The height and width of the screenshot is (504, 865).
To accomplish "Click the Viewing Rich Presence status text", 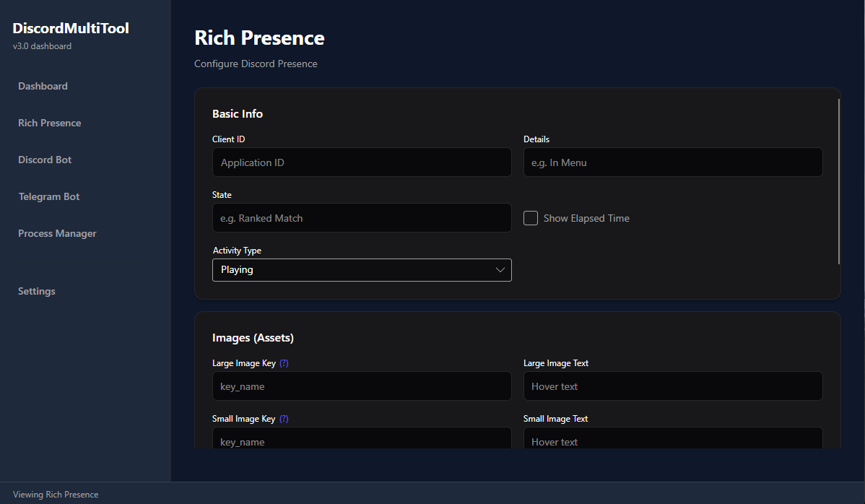I will tap(56, 495).
